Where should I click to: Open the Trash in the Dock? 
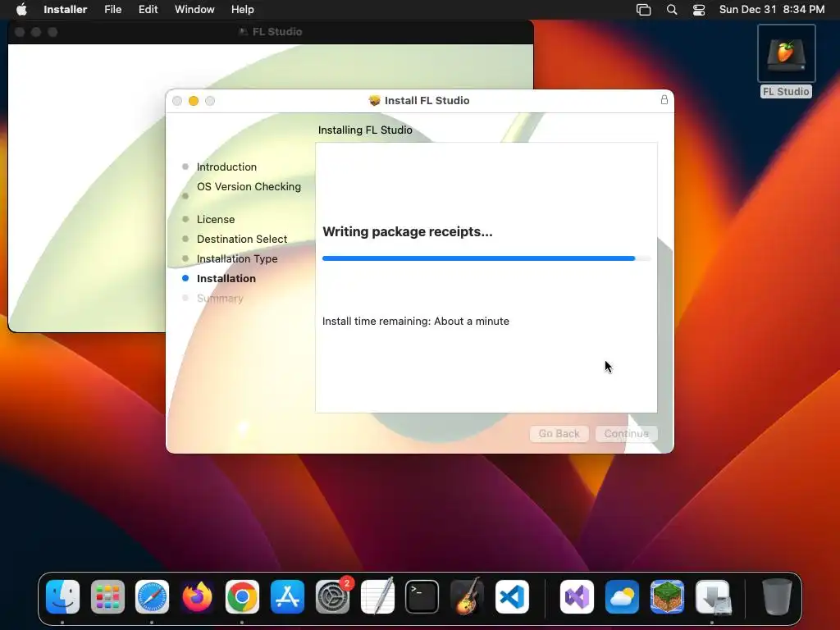point(777,596)
